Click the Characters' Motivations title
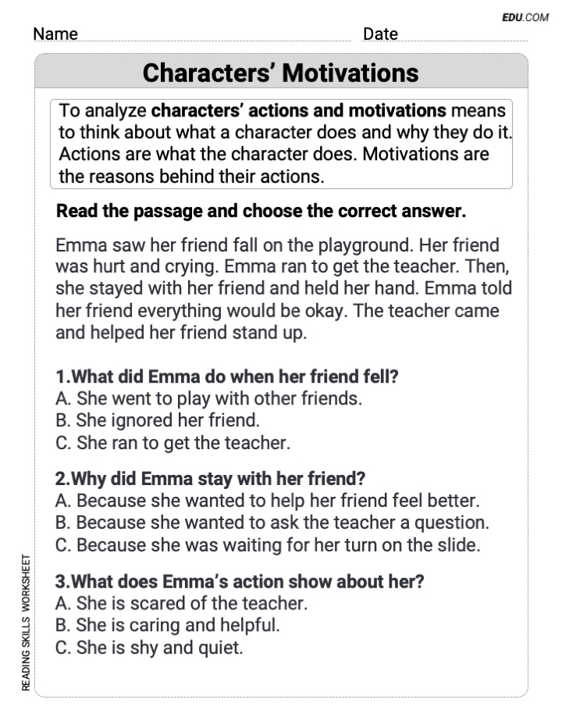562x728 pixels. point(280,73)
